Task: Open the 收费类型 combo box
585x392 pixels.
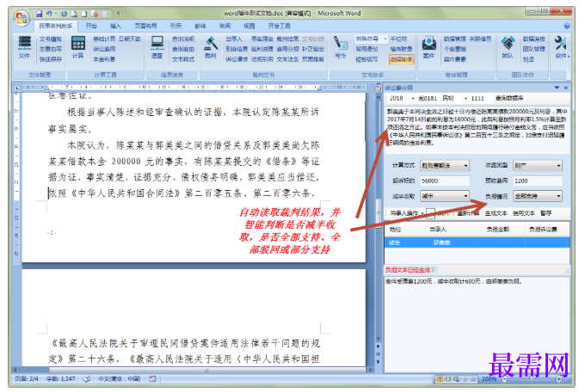Action: [x=538, y=165]
